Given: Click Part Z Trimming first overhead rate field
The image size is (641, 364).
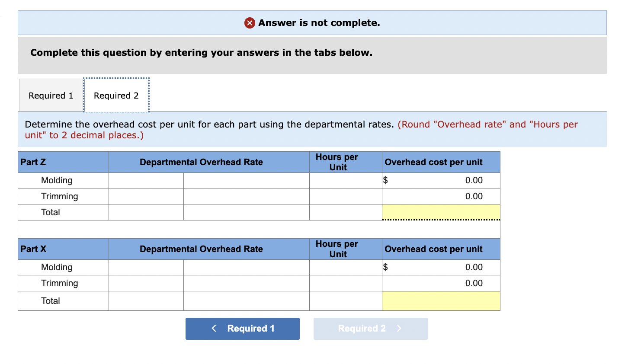Looking at the screenshot, I should (x=146, y=197).
